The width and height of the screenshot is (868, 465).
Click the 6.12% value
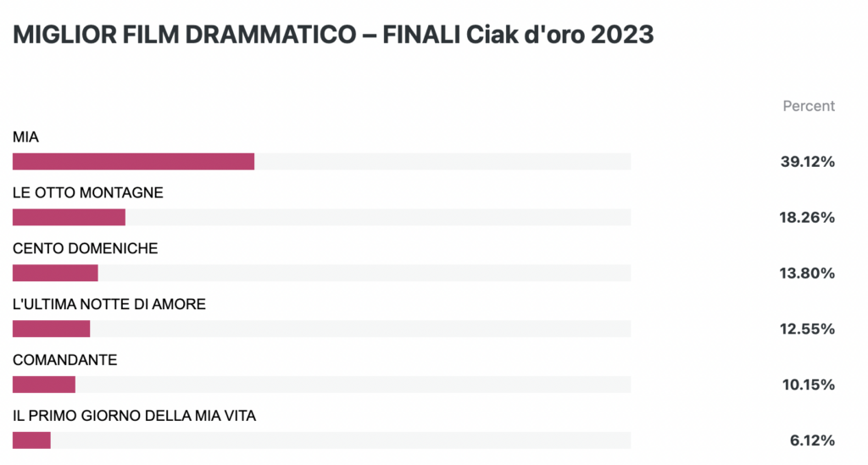(x=812, y=441)
